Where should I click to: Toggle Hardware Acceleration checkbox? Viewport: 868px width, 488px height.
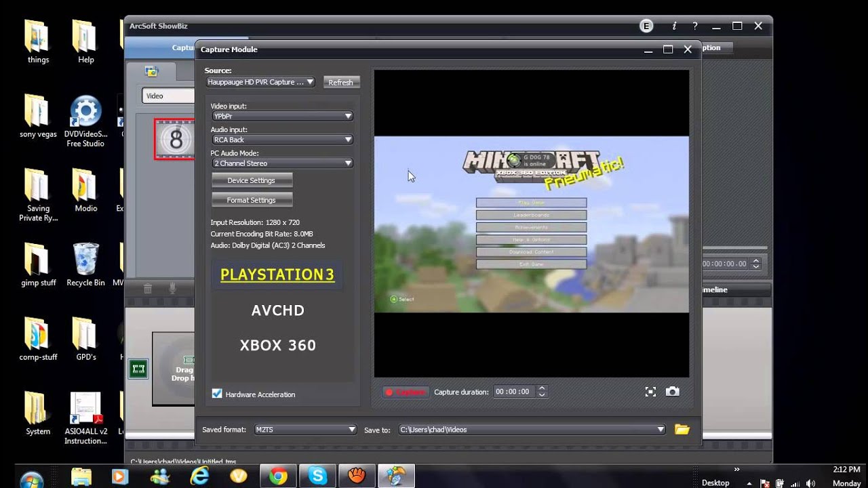coord(217,394)
